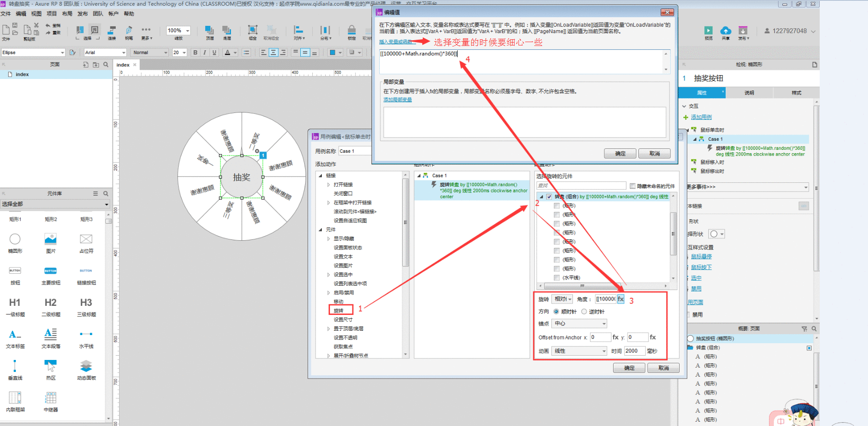
Task: Click the Publish (发布) icon
Action: tap(743, 31)
